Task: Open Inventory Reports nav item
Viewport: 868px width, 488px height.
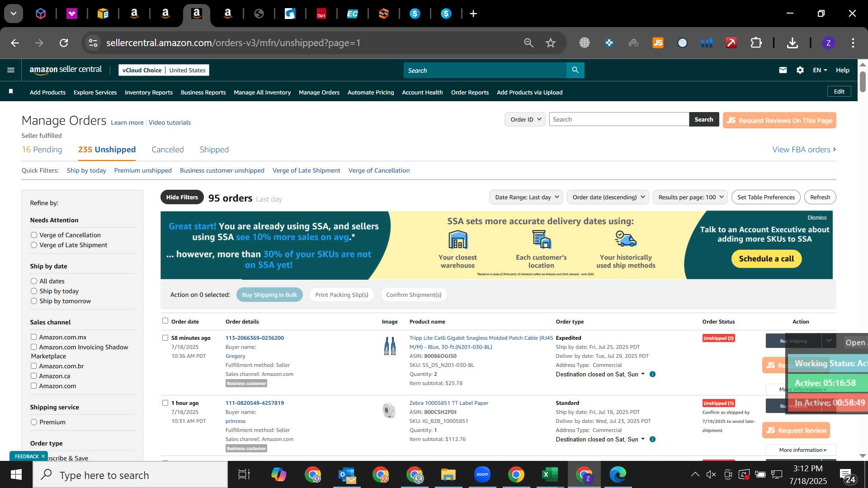Action: [x=149, y=92]
